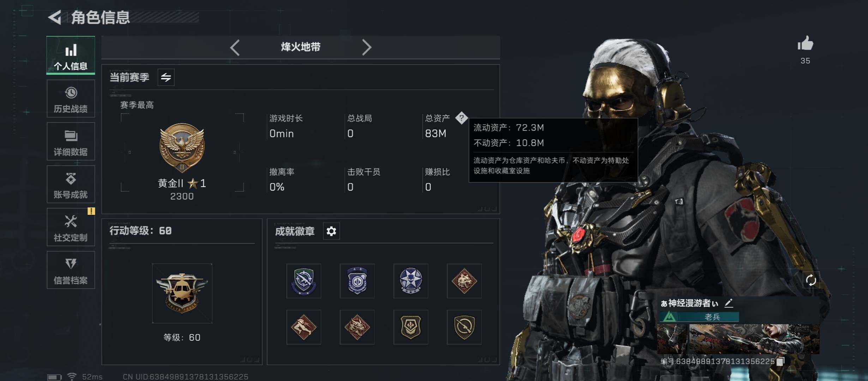Click the 烽火地带 mode selector title
The height and width of the screenshot is (381, 868).
(x=301, y=47)
